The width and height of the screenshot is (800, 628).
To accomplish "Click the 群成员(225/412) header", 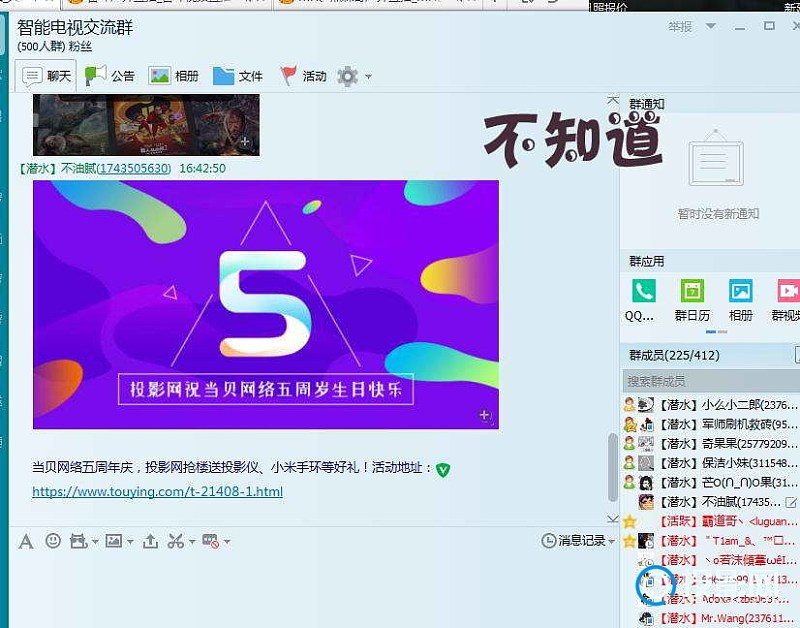I will [x=674, y=355].
